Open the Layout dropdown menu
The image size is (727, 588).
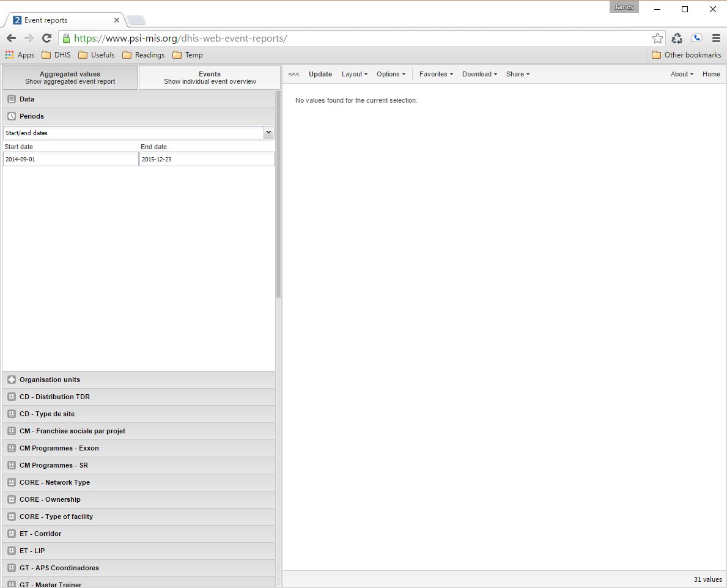coord(354,74)
